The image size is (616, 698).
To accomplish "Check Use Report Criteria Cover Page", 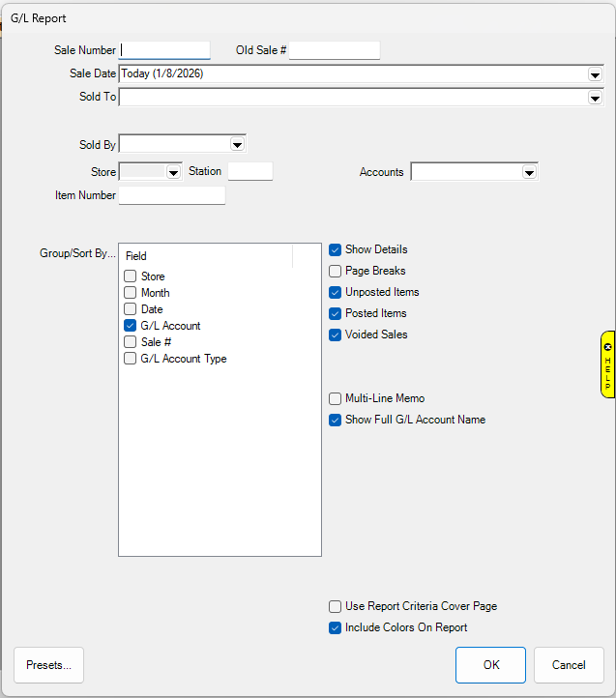I will 336,606.
